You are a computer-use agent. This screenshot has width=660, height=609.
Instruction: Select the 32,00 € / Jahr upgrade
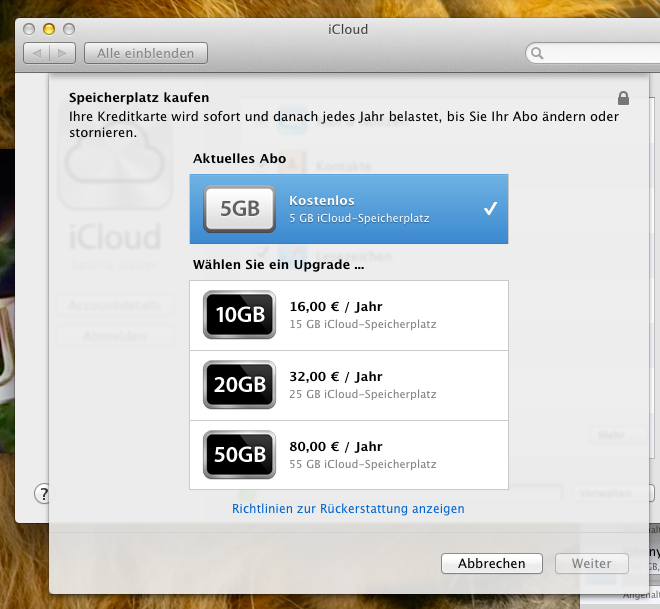coord(349,385)
